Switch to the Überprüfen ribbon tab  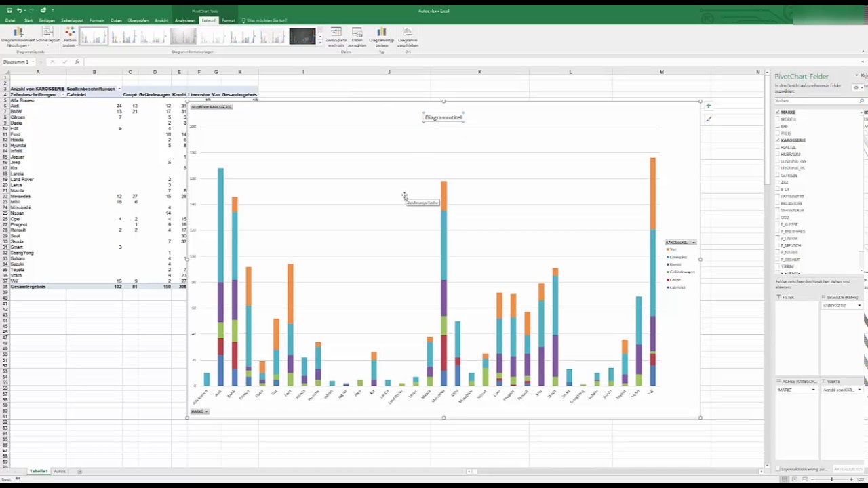pyautogui.click(x=138, y=20)
